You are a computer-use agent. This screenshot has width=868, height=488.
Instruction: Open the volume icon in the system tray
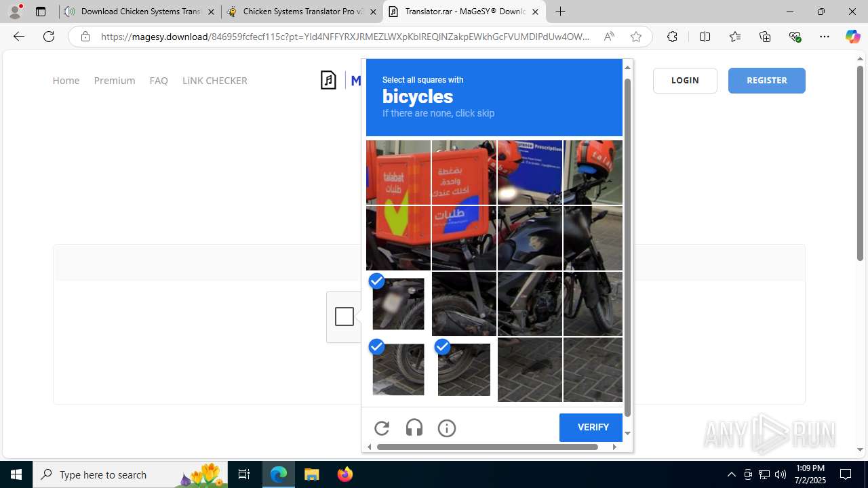coord(781,474)
